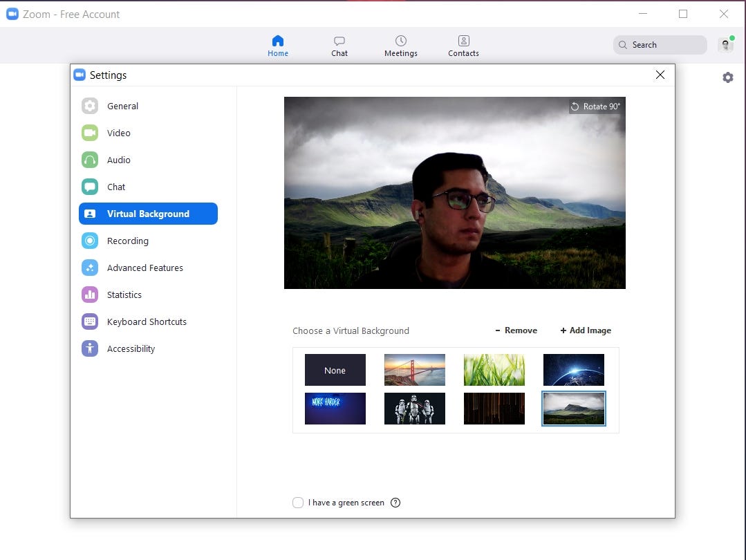This screenshot has height=560, width=746.
Task: Open the green screen help tooltip
Action: pos(395,503)
